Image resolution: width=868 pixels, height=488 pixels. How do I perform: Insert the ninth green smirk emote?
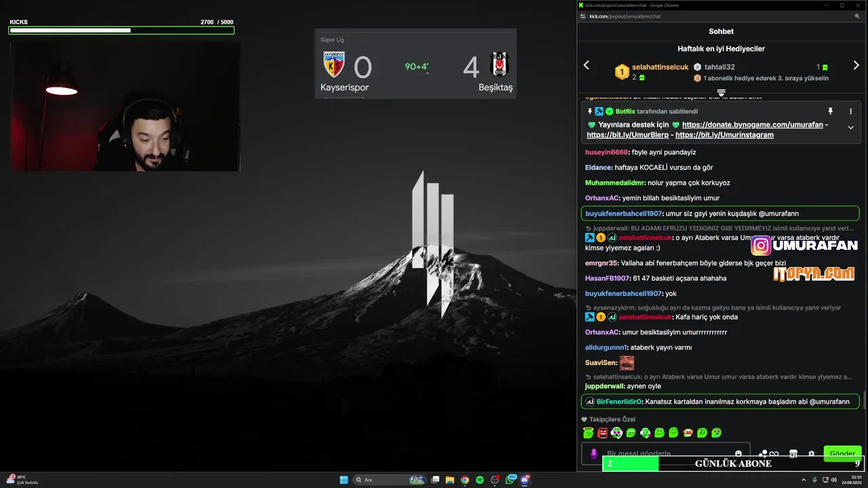(x=702, y=432)
